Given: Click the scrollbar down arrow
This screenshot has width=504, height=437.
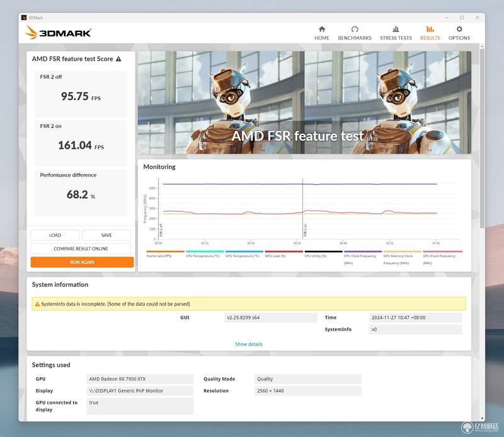Looking at the screenshot, I should pyautogui.click(x=482, y=418).
